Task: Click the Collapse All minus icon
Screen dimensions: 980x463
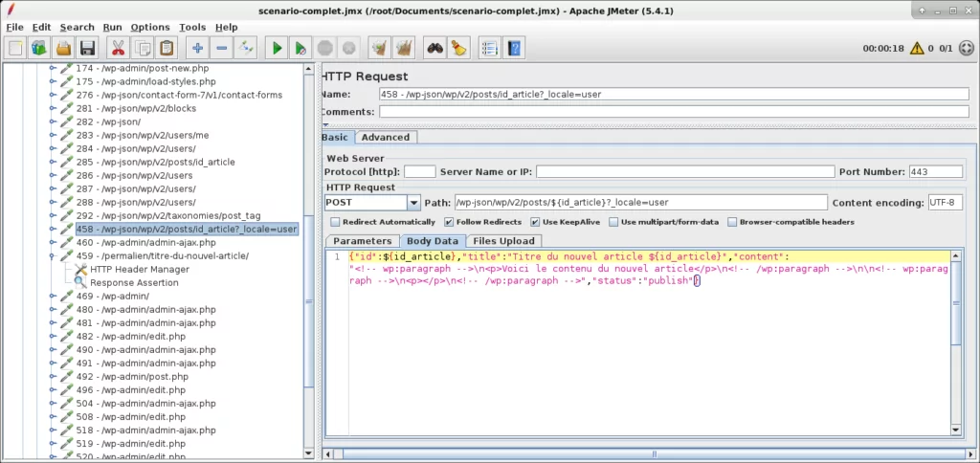Action: pyautogui.click(x=222, y=48)
